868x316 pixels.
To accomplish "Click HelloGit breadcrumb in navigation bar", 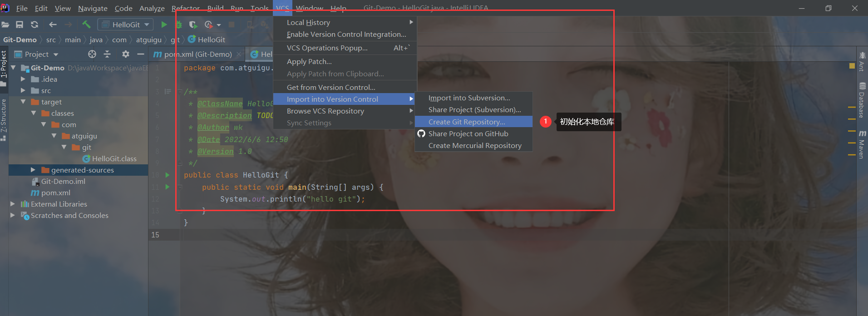I will (x=207, y=39).
